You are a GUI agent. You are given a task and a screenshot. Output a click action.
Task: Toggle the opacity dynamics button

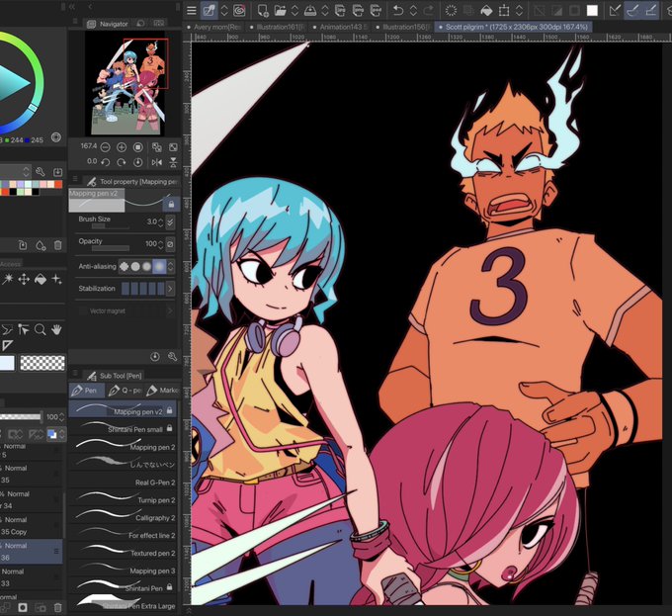click(x=170, y=244)
